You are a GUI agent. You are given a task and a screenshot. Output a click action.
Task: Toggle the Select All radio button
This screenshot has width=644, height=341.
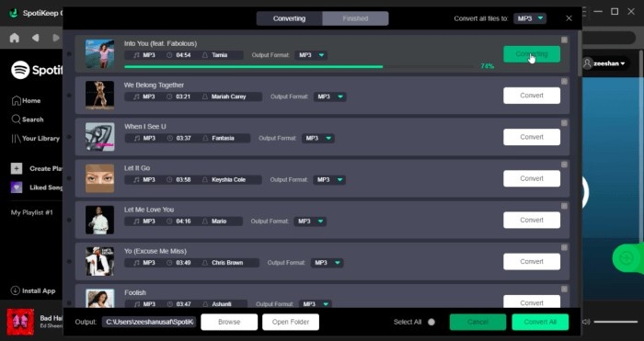coord(431,322)
